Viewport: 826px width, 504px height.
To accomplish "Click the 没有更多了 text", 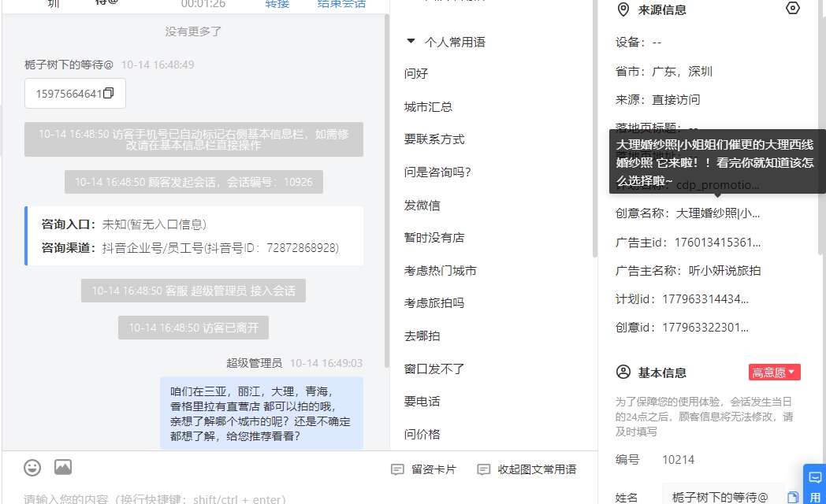I will click(x=193, y=31).
